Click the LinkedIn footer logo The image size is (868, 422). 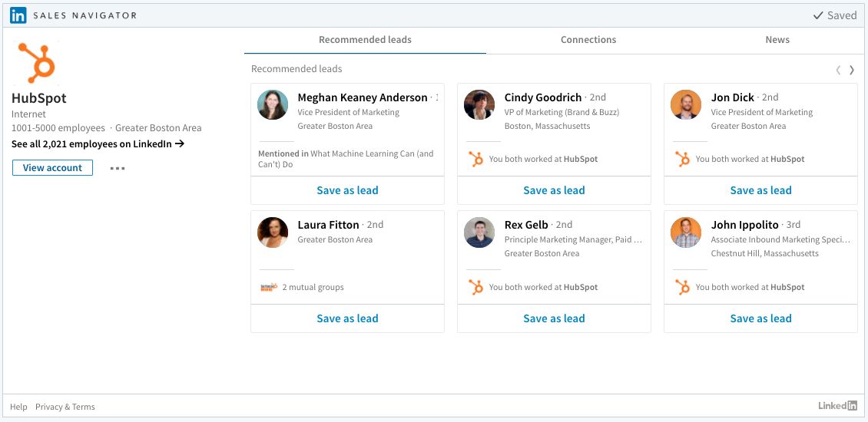click(x=837, y=406)
